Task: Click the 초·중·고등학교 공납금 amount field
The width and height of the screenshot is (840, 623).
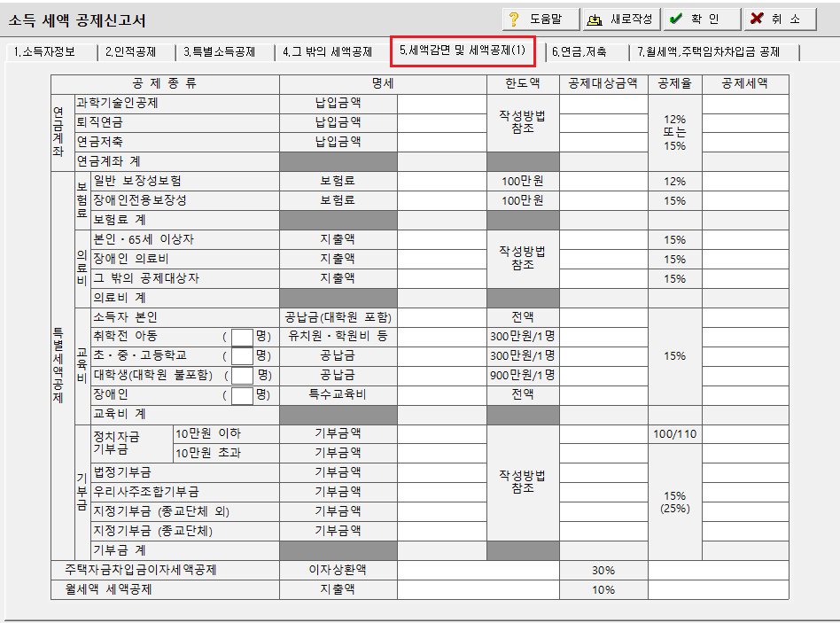Action: point(442,356)
